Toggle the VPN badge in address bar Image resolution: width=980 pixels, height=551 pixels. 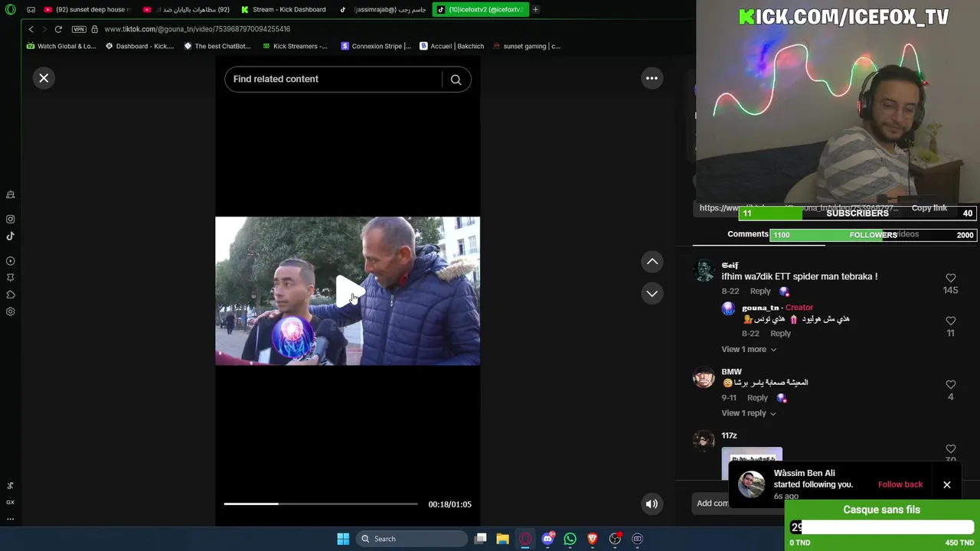79,29
